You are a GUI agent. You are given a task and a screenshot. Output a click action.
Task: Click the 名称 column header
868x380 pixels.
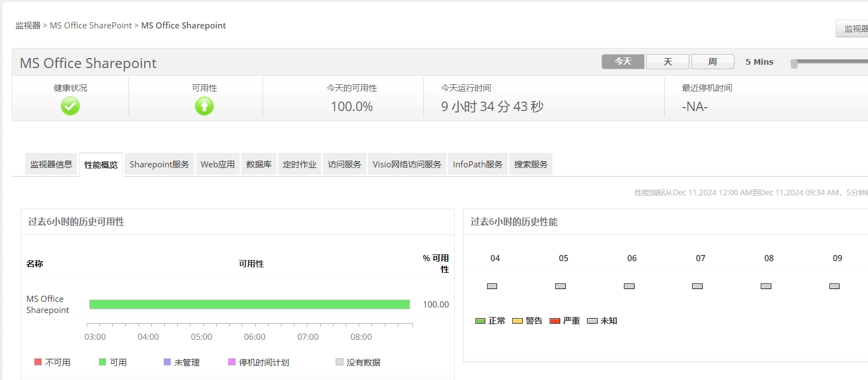click(x=35, y=264)
